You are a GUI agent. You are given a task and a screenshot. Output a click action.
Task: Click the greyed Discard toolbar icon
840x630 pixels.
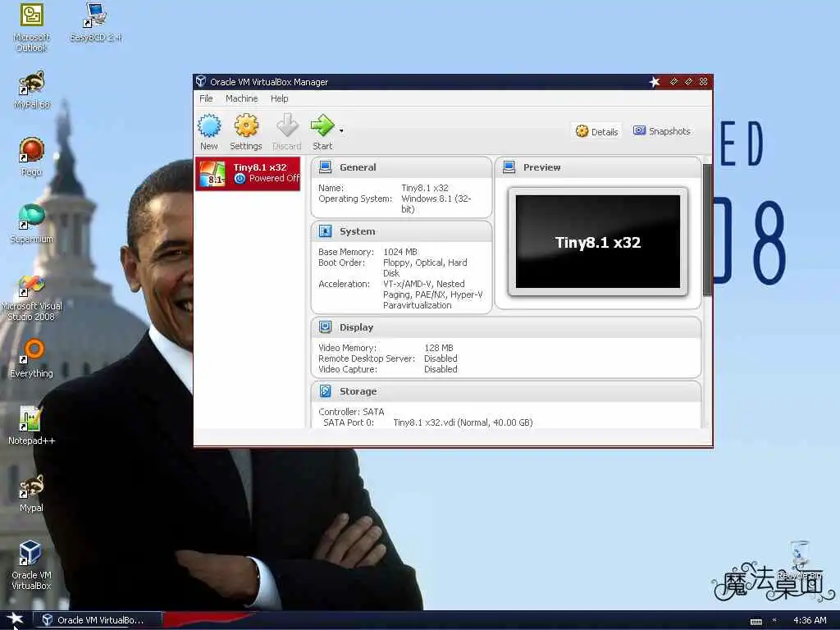(287, 126)
